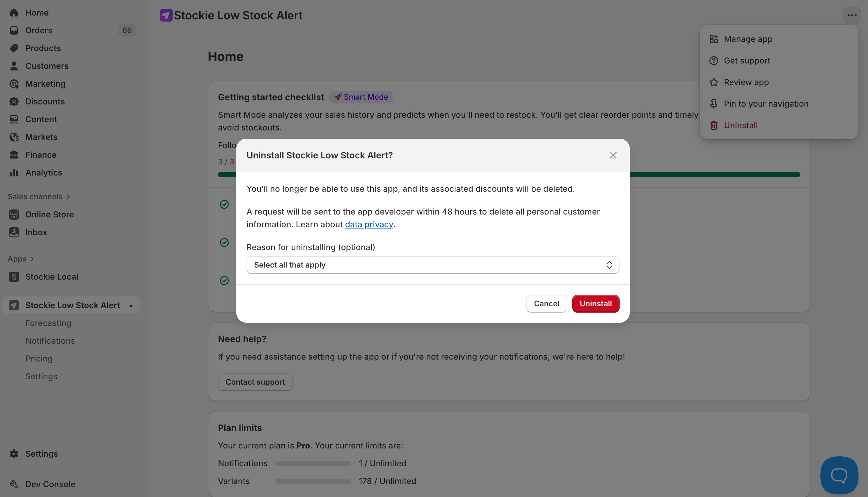
Task: Open the data privacy link
Action: click(369, 224)
